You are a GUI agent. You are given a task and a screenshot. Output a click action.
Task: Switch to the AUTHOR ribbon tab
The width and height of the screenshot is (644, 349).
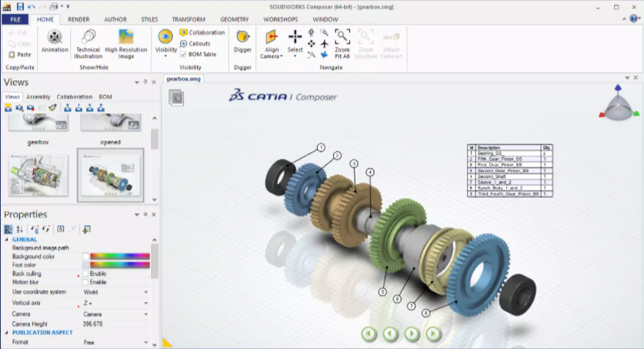[x=115, y=19]
